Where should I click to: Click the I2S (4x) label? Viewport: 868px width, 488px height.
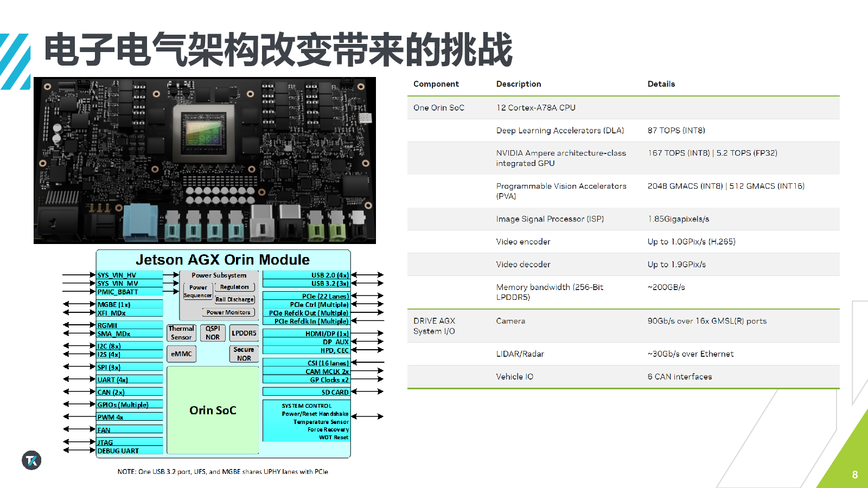109,355
